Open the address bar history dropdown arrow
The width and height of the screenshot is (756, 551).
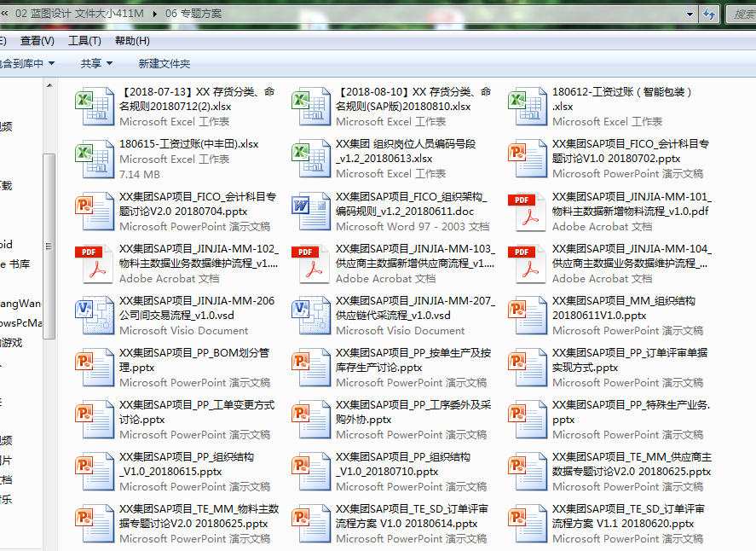689,14
